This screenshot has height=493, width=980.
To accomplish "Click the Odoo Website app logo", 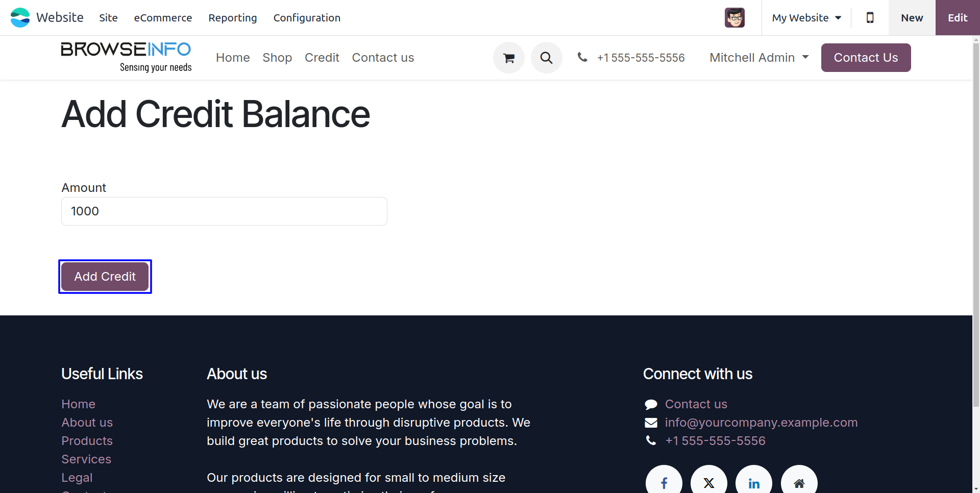I will click(x=20, y=18).
